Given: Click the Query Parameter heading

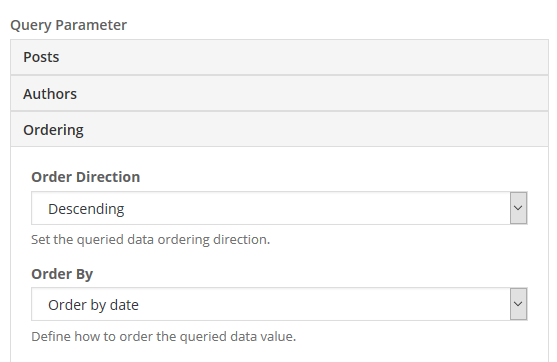Looking at the screenshot, I should [69, 26].
